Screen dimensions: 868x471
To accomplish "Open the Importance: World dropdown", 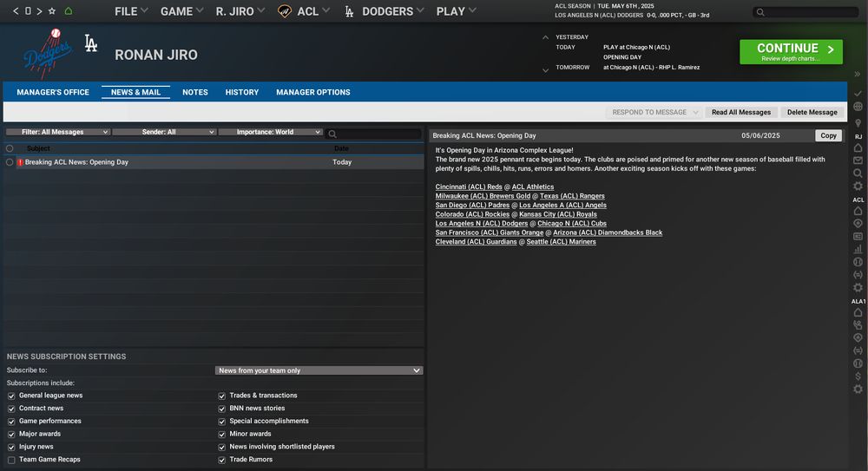I will (x=270, y=132).
